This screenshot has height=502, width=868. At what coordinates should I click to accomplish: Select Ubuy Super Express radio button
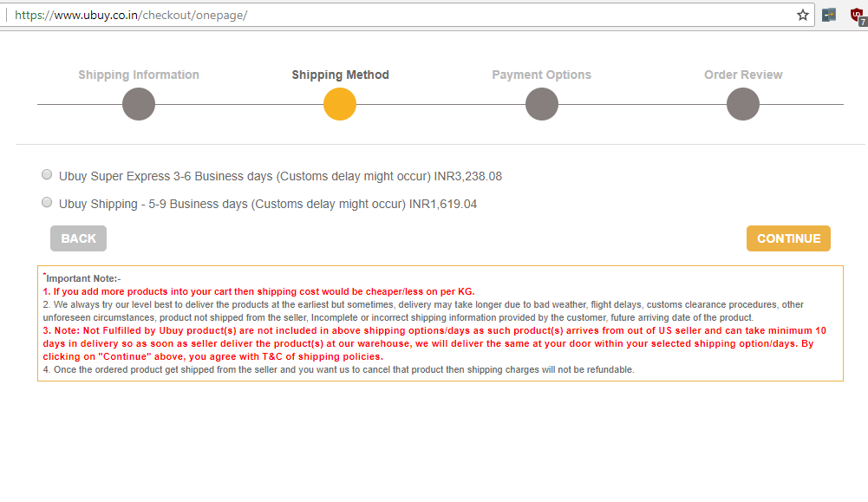coord(47,175)
